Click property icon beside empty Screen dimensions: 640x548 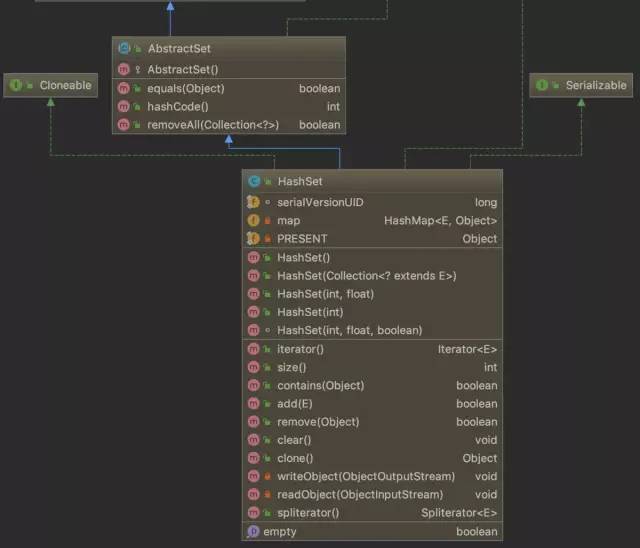click(x=253, y=531)
